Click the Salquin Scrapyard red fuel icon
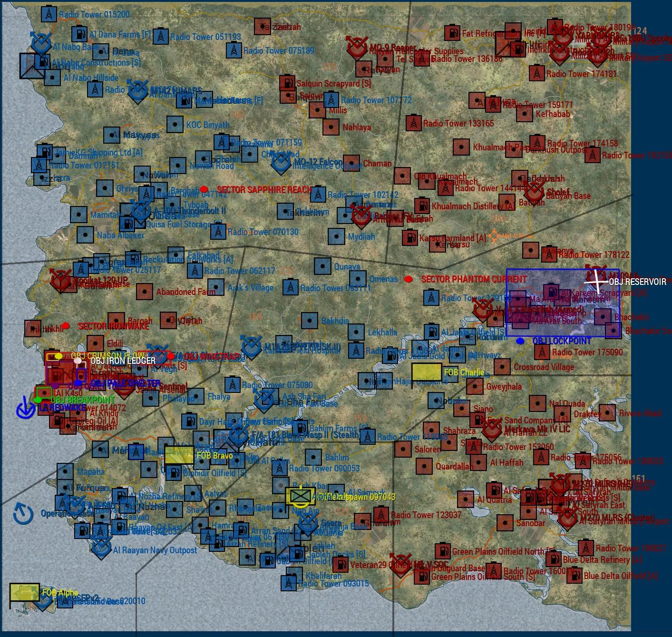The width and height of the screenshot is (672, 637). pyautogui.click(x=287, y=83)
